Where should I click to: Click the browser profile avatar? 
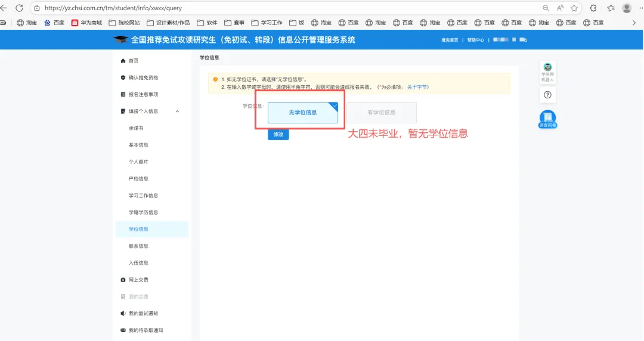point(626,8)
